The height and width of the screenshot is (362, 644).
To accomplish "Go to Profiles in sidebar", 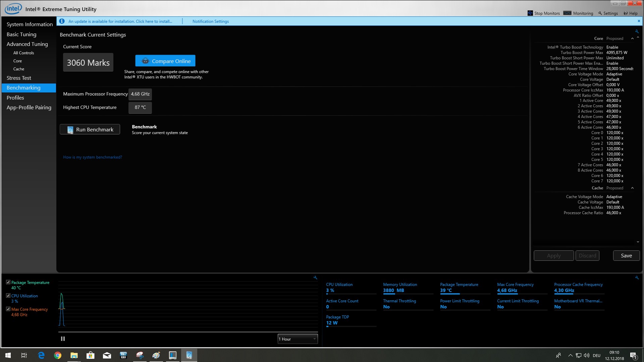I will click(15, 98).
